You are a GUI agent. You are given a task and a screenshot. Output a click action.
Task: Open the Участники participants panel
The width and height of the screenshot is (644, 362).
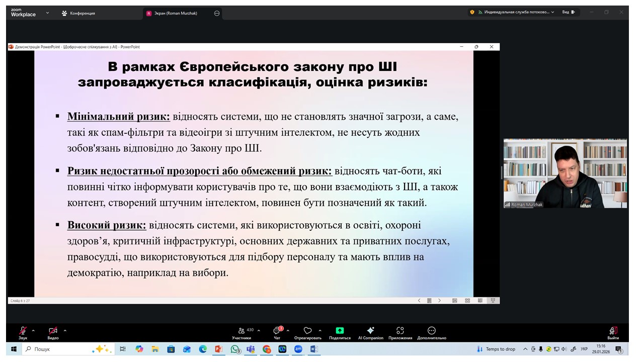pos(242,331)
